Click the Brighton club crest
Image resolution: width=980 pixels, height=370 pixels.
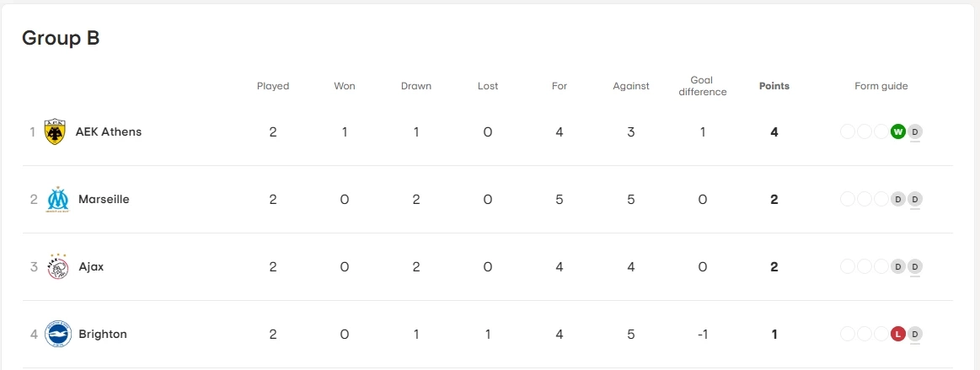pyautogui.click(x=58, y=335)
